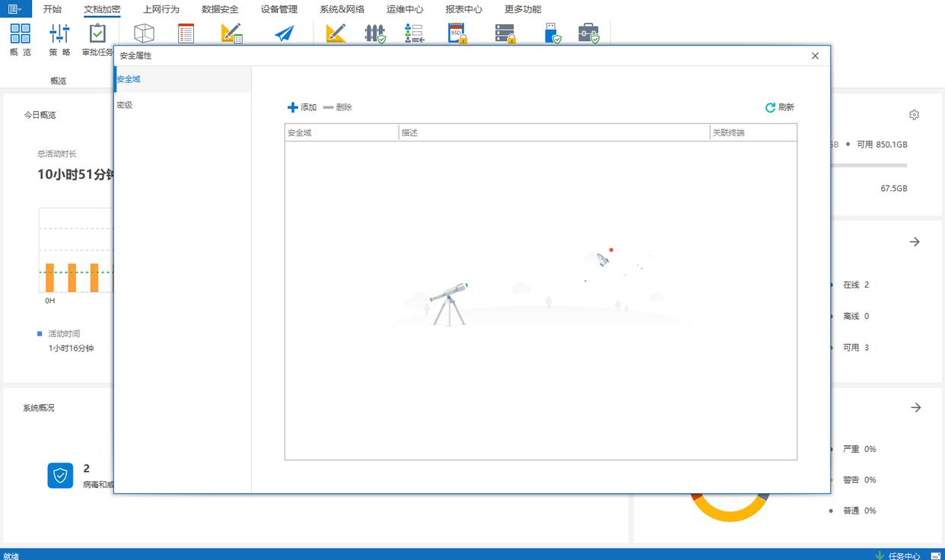Screen dimensions: 945x560
Task: Click the 3D cube ribbon icon
Action: [144, 33]
